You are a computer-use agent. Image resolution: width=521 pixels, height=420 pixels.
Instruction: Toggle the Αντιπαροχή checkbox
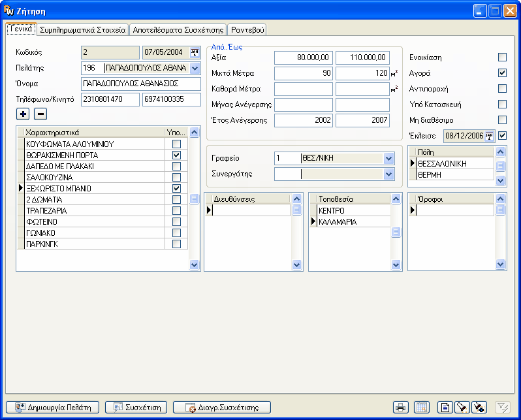tap(503, 88)
